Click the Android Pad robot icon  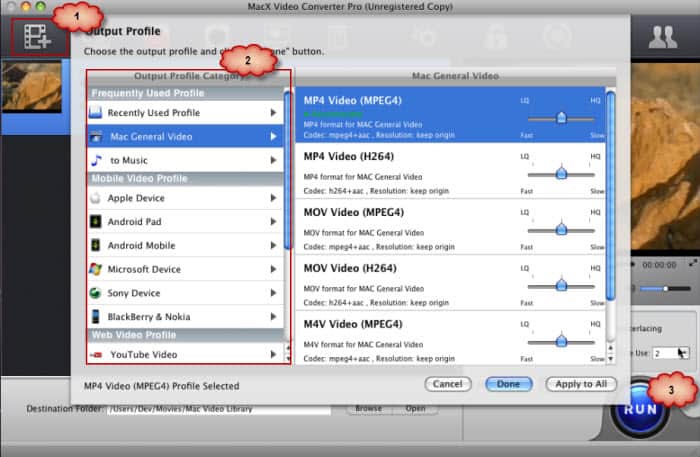(96, 222)
